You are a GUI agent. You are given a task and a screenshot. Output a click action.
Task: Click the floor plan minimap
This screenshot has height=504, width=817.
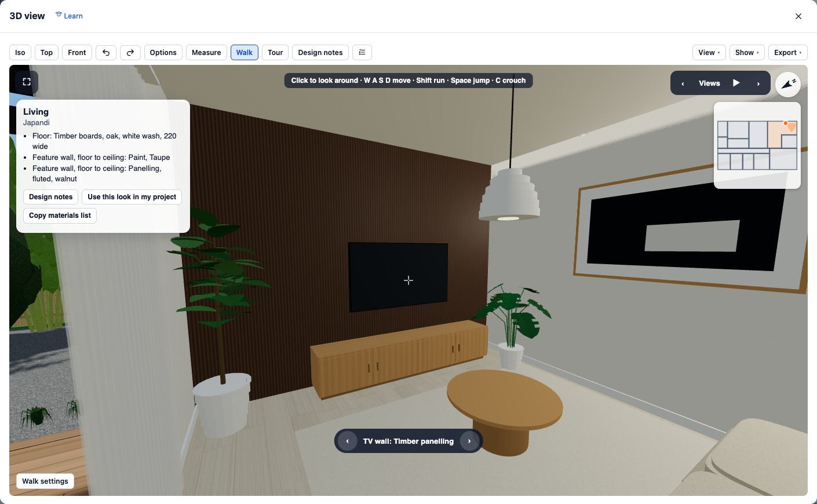(x=757, y=145)
